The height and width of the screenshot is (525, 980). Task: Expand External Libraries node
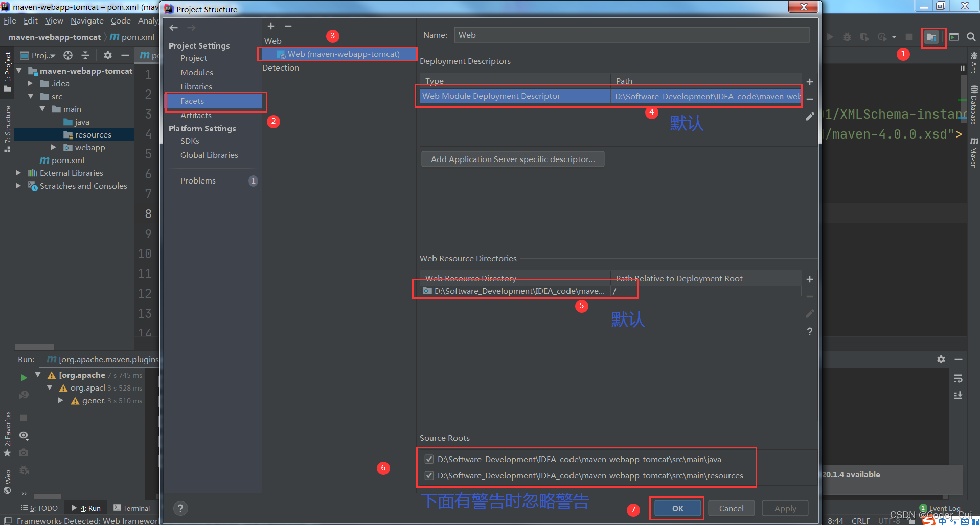pos(18,173)
